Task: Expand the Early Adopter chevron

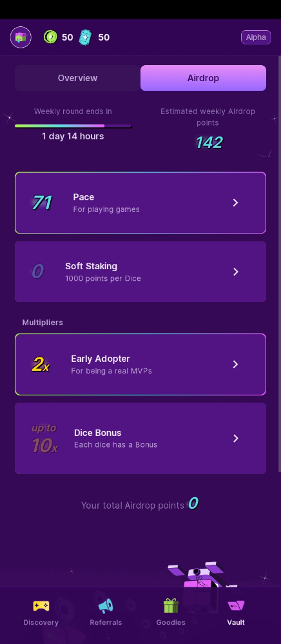Action: coord(235,365)
